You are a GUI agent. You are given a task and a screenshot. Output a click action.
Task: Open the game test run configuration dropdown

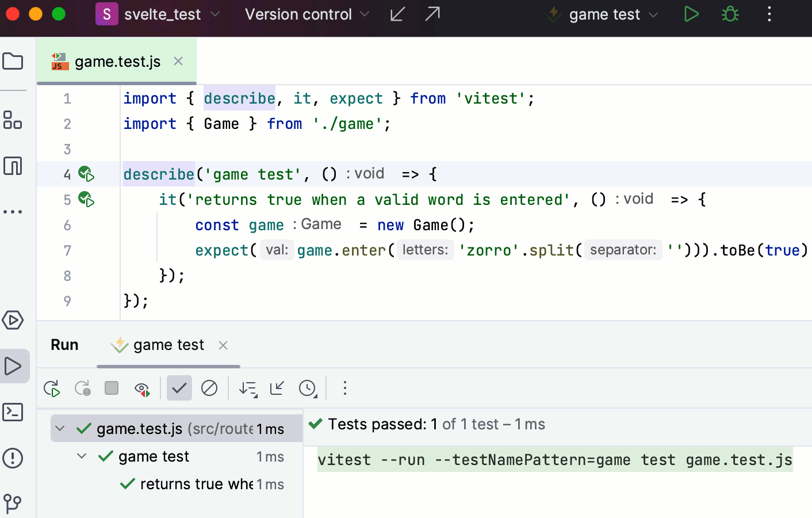[x=602, y=14]
